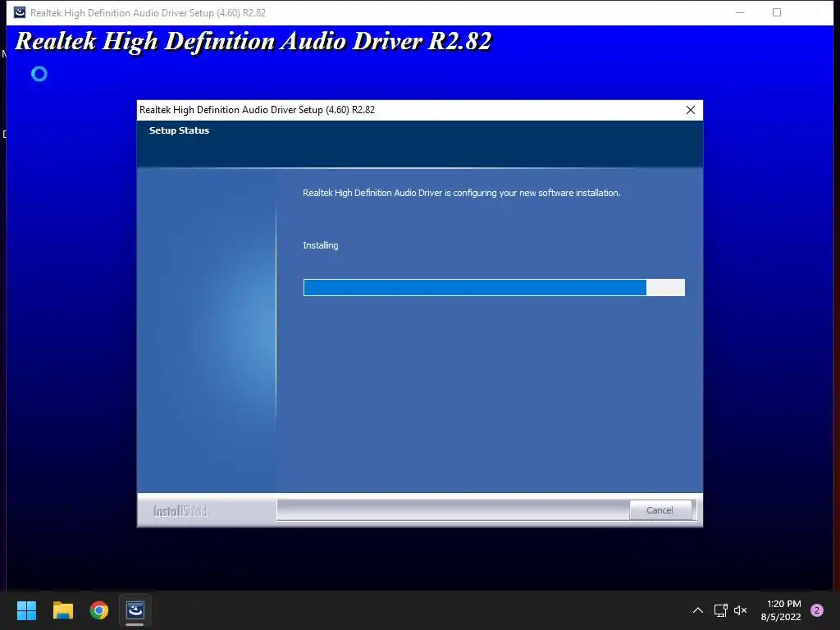Click the setup dialog title bar text

[x=257, y=110]
